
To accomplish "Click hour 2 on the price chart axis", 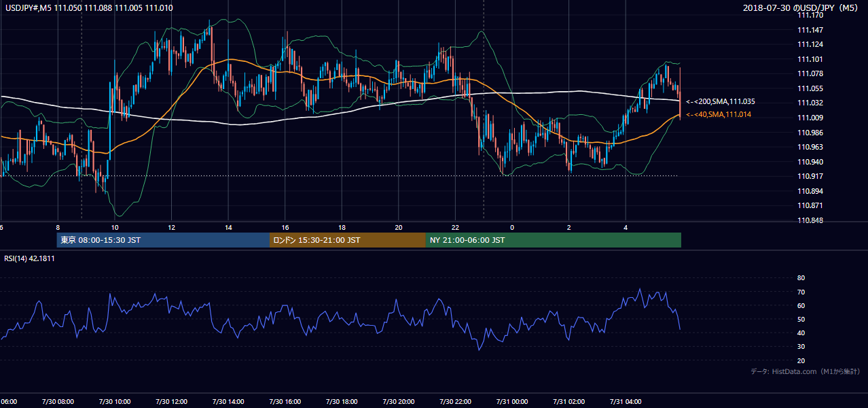I will [x=569, y=227].
